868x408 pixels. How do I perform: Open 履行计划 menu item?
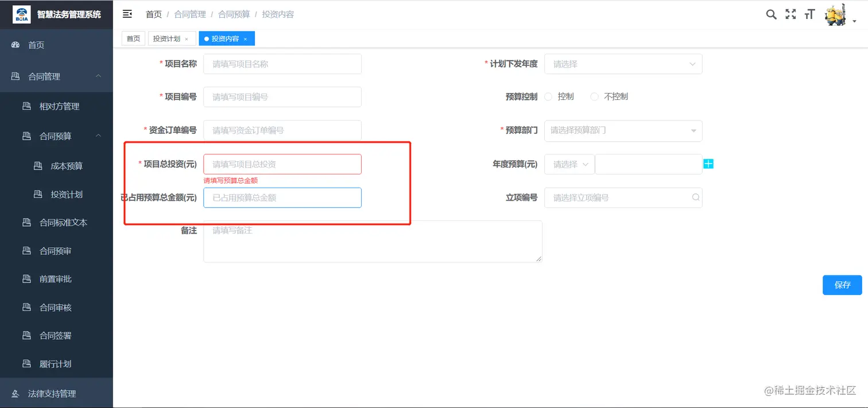coord(56,364)
